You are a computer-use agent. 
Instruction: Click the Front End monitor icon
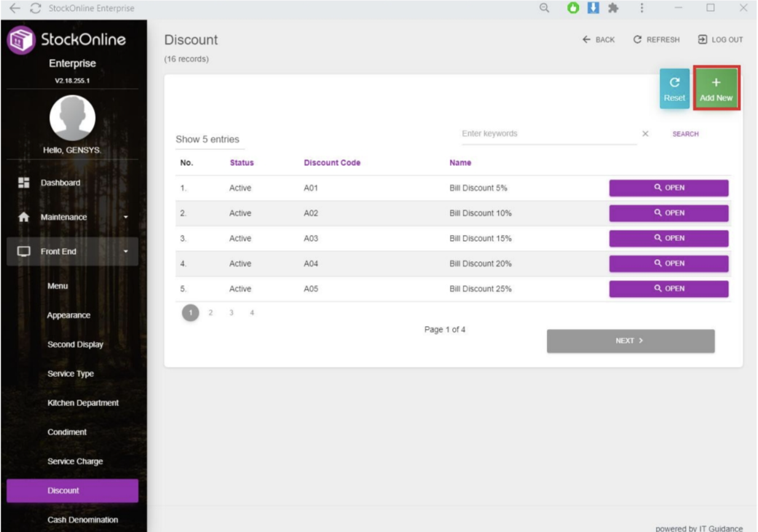pyautogui.click(x=23, y=252)
